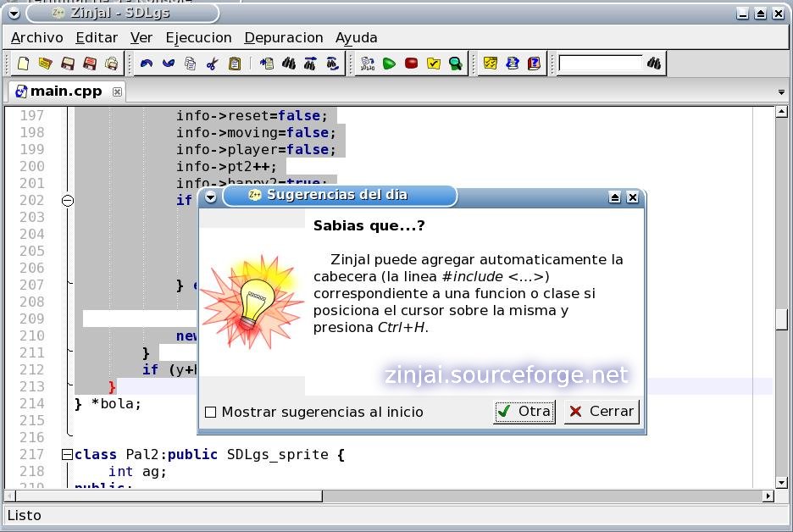Click 'info->pt2++;' on line 200
The height and width of the screenshot is (532, 793).
226,166
